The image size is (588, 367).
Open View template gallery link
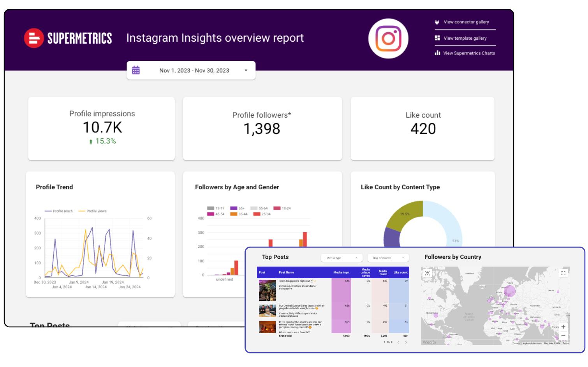tap(465, 38)
